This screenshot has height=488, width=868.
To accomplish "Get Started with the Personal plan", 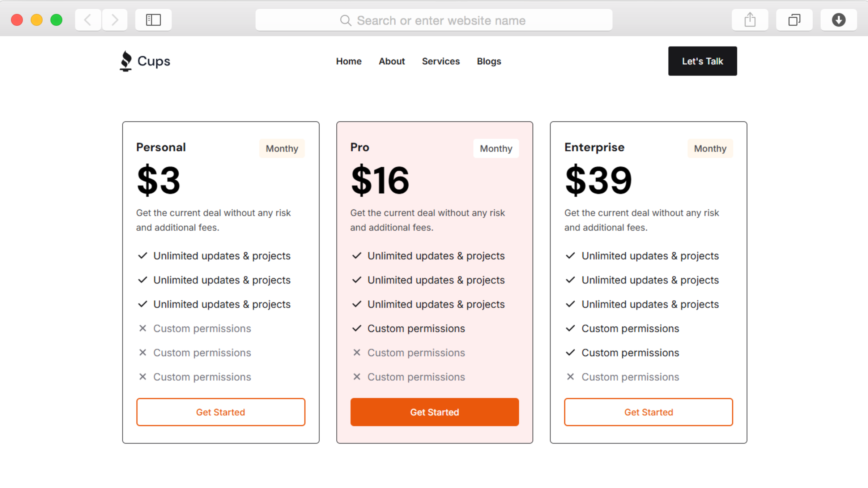I will 221,412.
